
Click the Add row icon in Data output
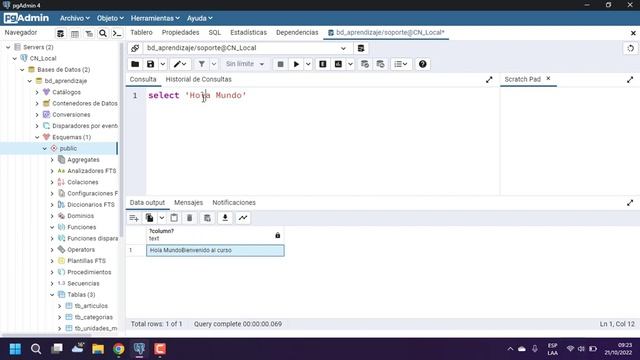(134, 218)
